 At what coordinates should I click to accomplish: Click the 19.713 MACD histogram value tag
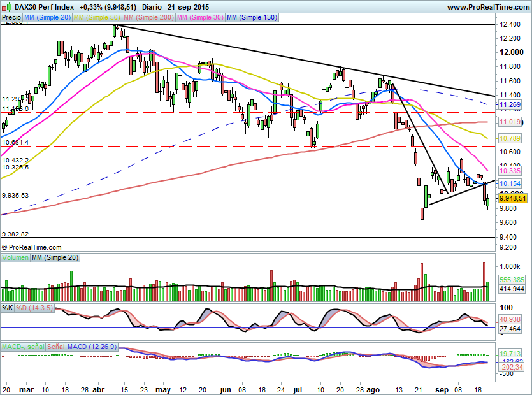tap(510, 354)
